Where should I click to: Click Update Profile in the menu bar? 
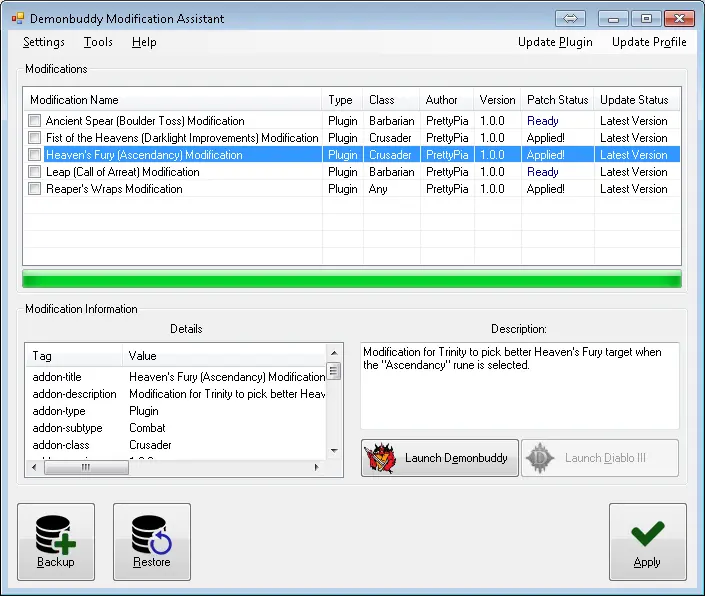(649, 42)
